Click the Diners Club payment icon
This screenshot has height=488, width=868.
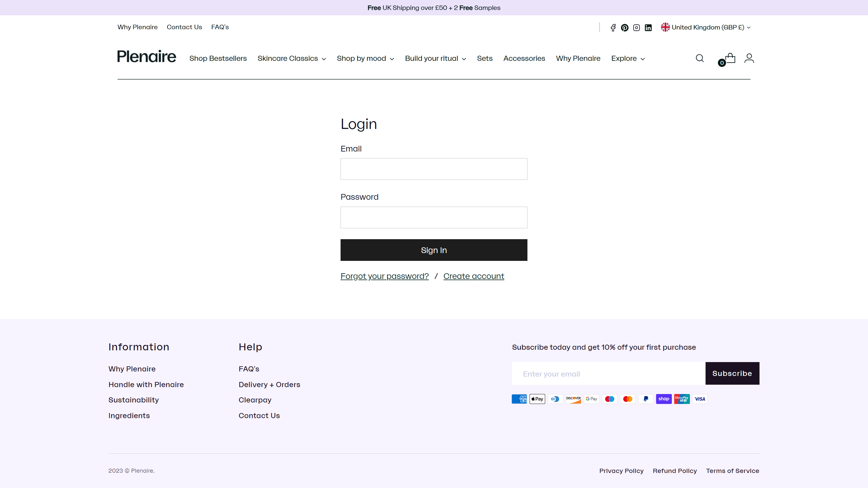click(555, 399)
